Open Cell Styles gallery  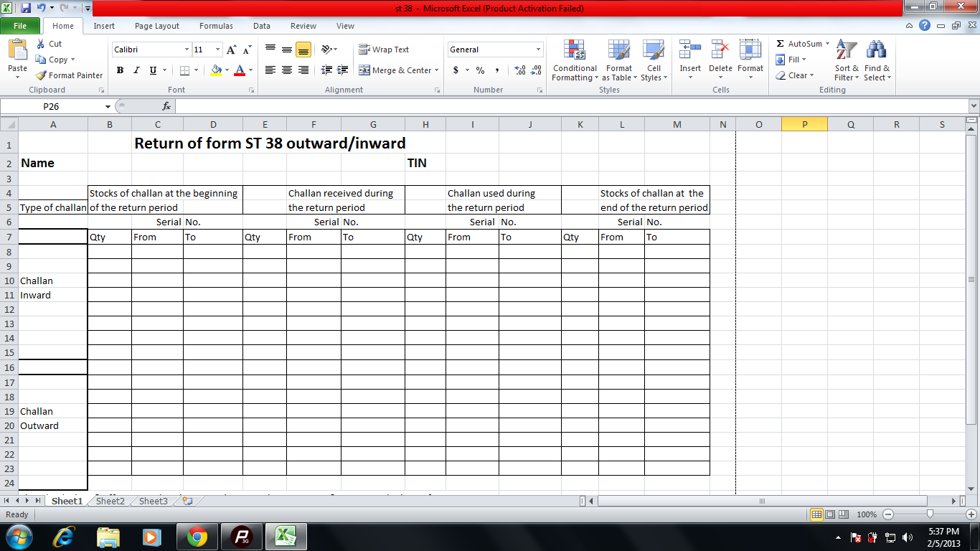(654, 61)
